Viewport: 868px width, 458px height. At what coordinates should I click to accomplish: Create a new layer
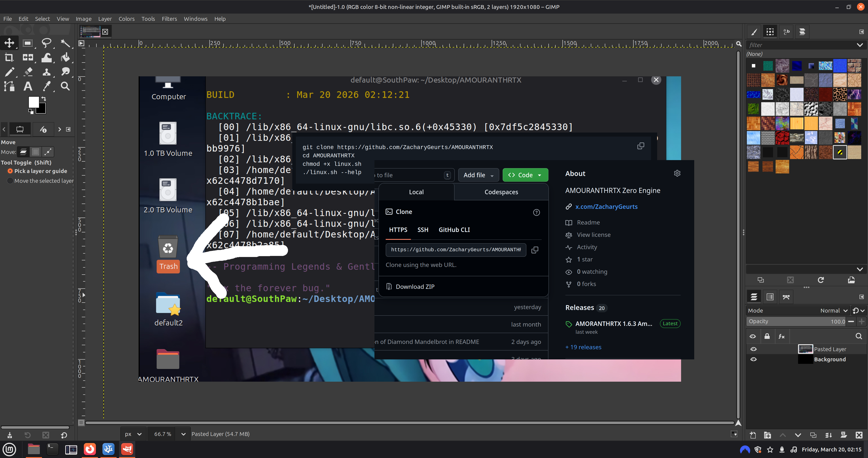click(x=753, y=435)
